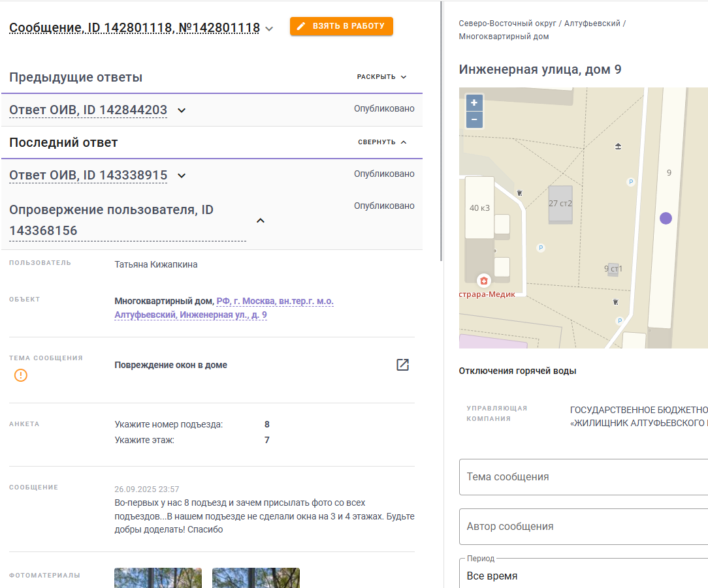Click building label 40 к3 on map
The height and width of the screenshot is (588, 708).
(x=479, y=208)
